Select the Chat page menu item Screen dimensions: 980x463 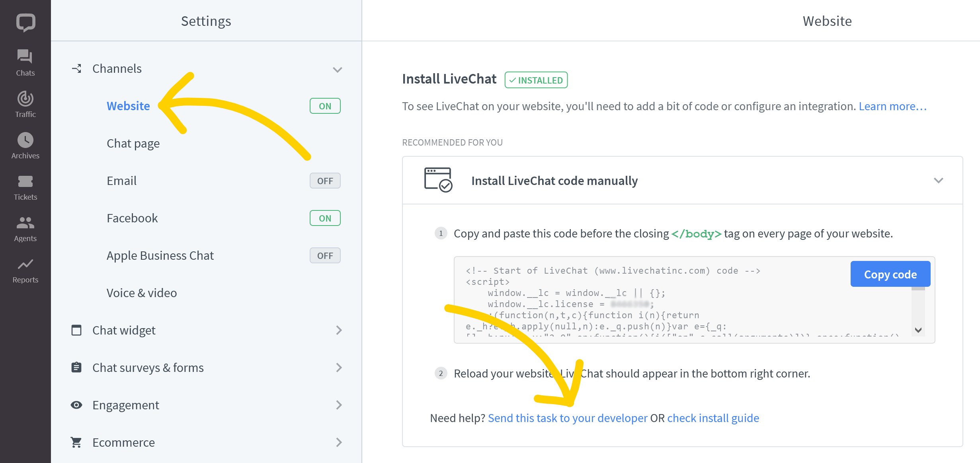pos(133,143)
